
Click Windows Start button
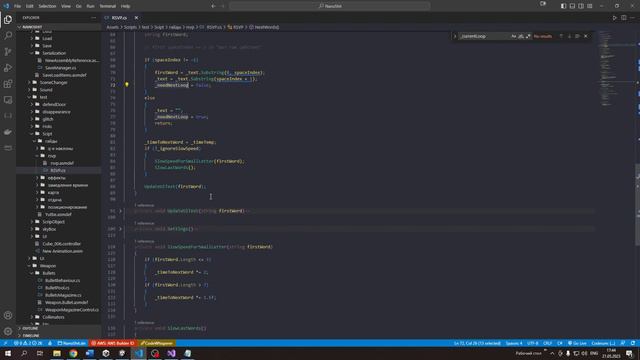8,353
